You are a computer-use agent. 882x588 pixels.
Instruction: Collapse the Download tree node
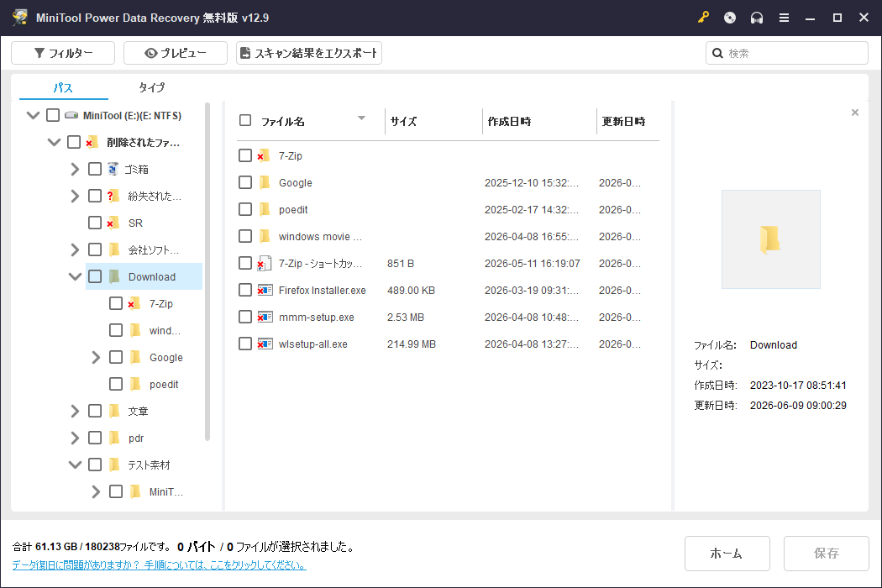75,276
